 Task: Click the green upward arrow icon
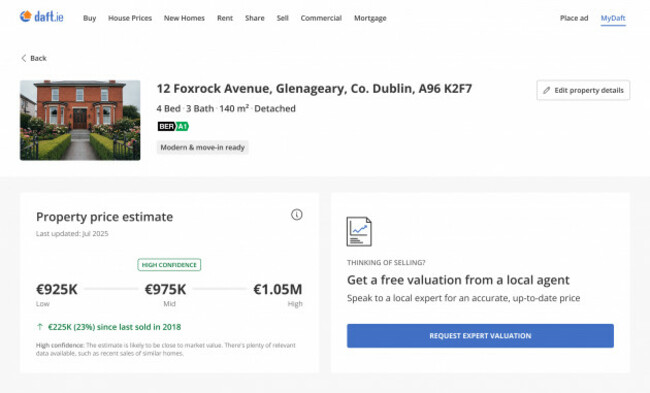40,327
